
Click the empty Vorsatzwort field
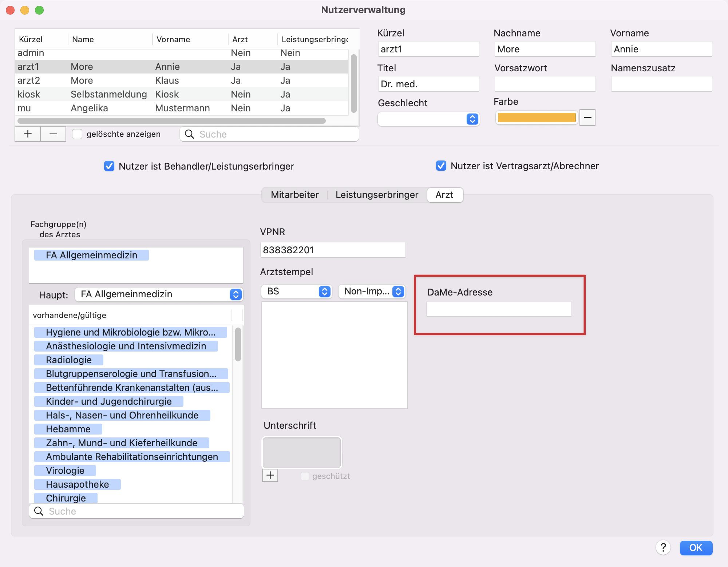[x=545, y=84]
